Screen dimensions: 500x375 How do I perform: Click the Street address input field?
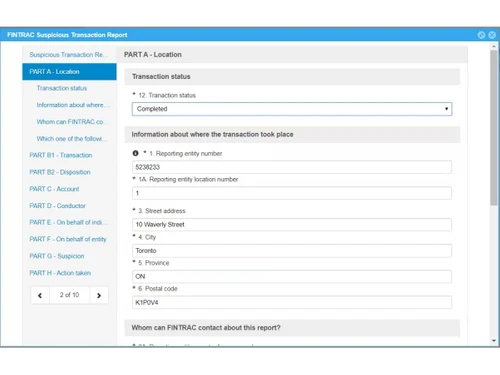coord(292,225)
